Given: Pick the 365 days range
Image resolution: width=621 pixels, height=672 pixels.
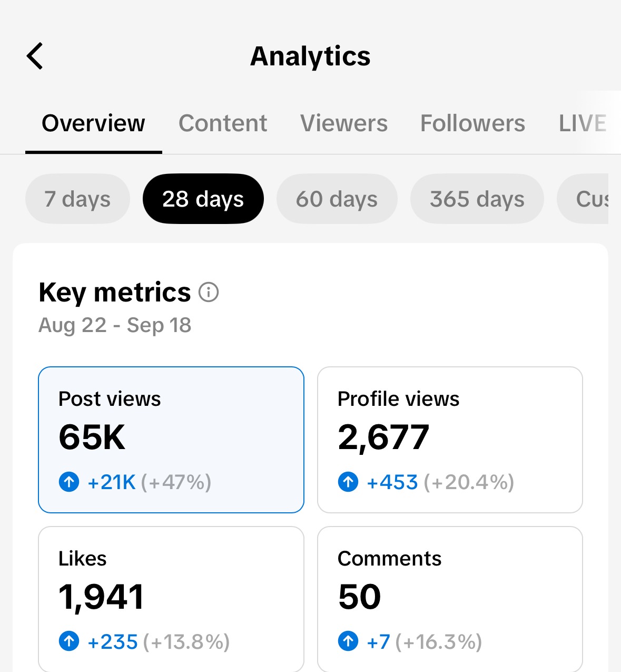Looking at the screenshot, I should (x=477, y=199).
